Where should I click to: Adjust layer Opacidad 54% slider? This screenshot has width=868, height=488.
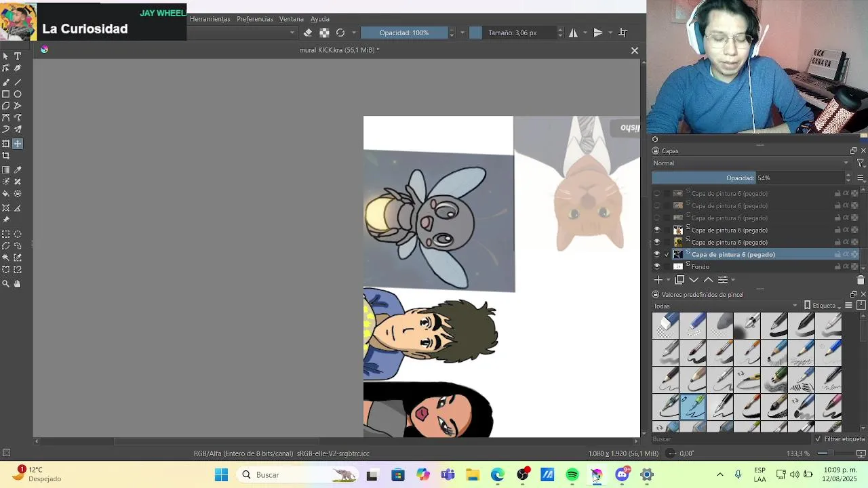coord(748,178)
